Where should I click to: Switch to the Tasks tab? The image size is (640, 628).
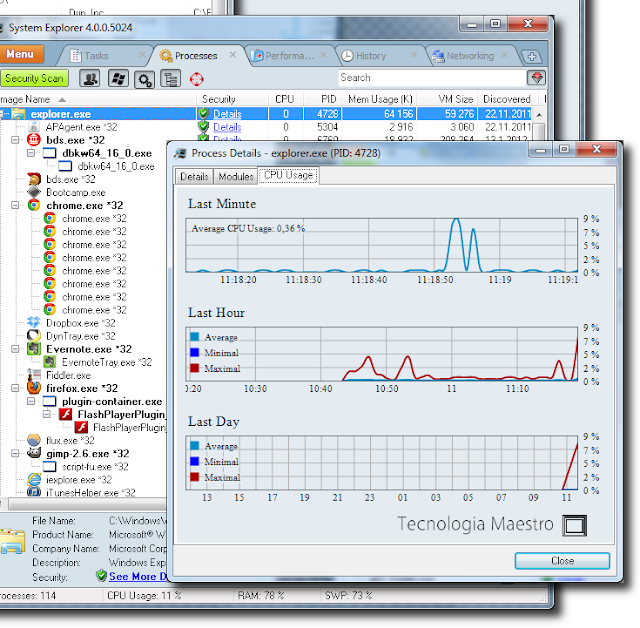click(96, 56)
